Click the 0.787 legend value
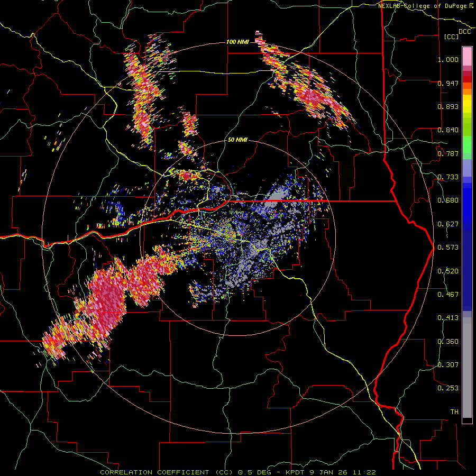The width and height of the screenshot is (476, 476). (448, 153)
